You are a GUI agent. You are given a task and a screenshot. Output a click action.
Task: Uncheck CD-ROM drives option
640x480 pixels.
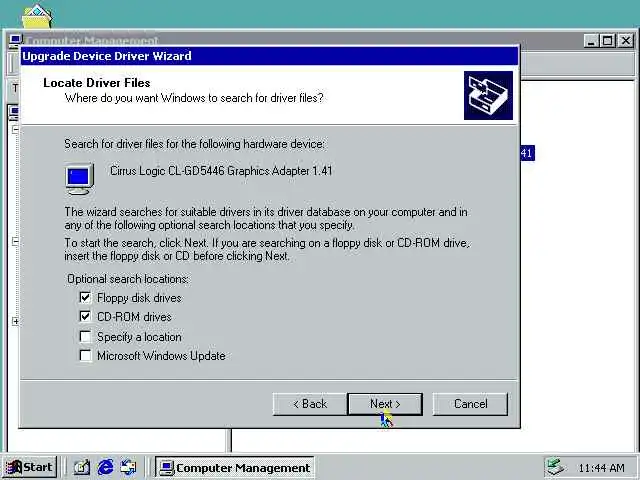pyautogui.click(x=85, y=316)
